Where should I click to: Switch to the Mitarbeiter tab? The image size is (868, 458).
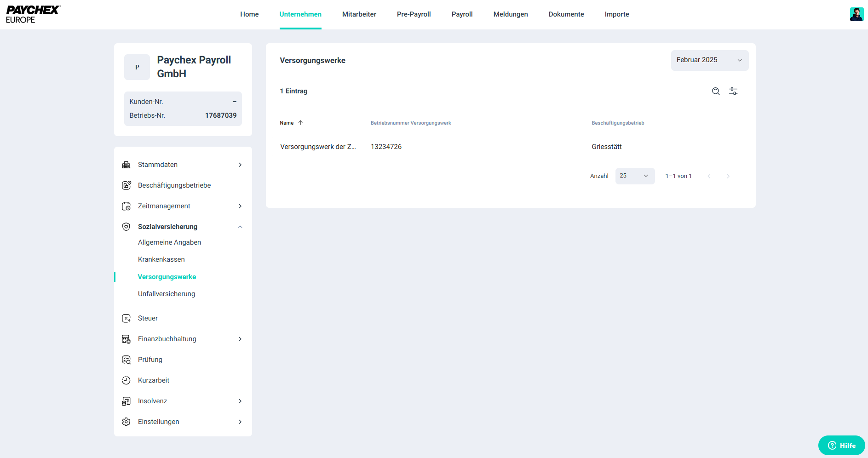click(x=359, y=14)
